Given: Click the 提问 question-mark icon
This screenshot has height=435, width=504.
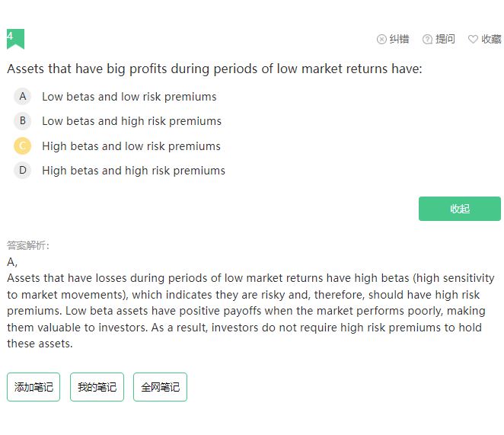Looking at the screenshot, I should (x=427, y=40).
